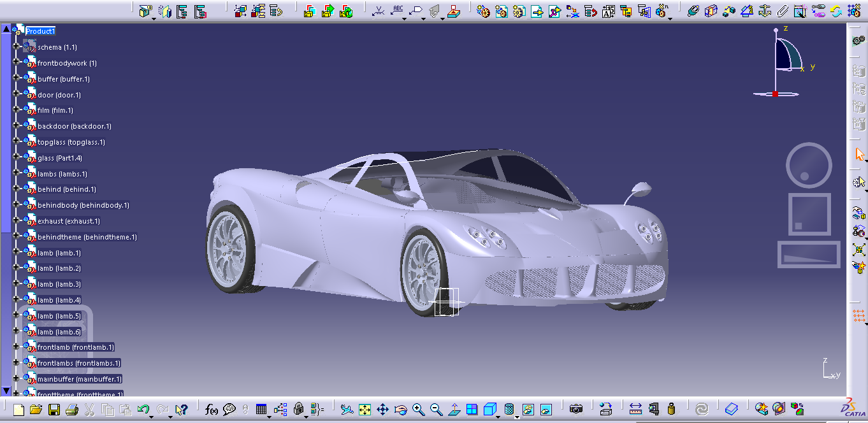
Task: Toggle the Multi-View display mode
Action: coord(471,409)
